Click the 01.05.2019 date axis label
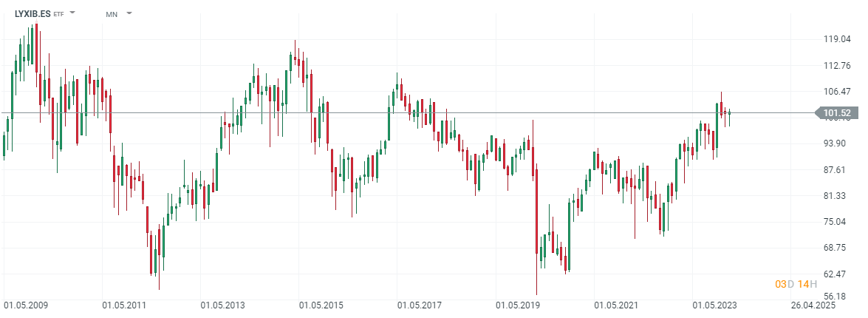This screenshot has width=868, height=318. pyautogui.click(x=519, y=305)
